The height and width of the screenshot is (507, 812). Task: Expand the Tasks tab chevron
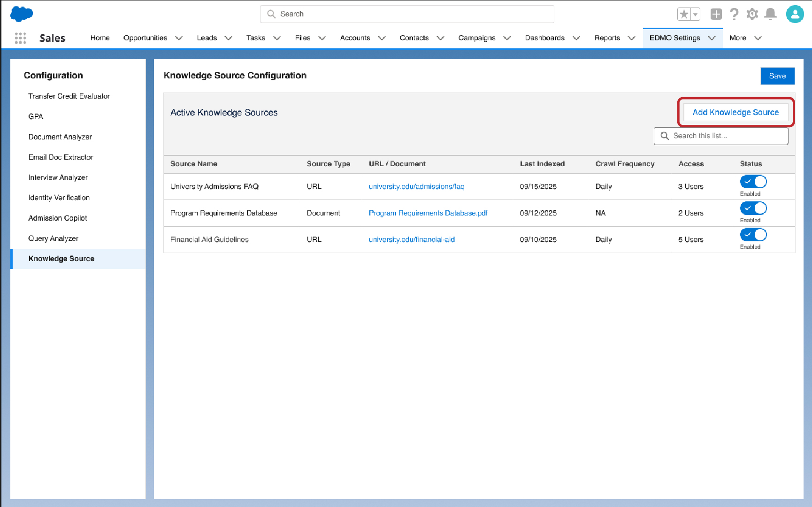(277, 38)
